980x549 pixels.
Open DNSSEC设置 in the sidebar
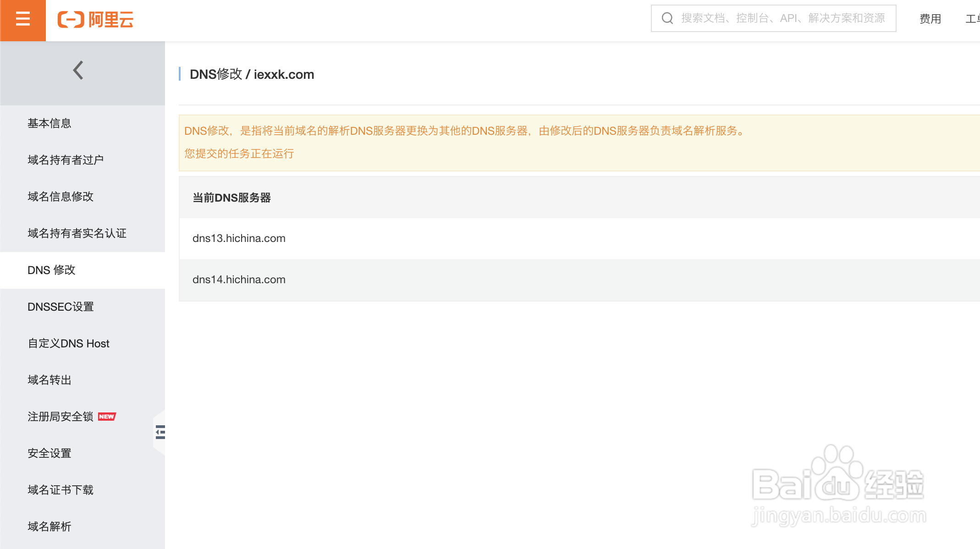click(61, 307)
